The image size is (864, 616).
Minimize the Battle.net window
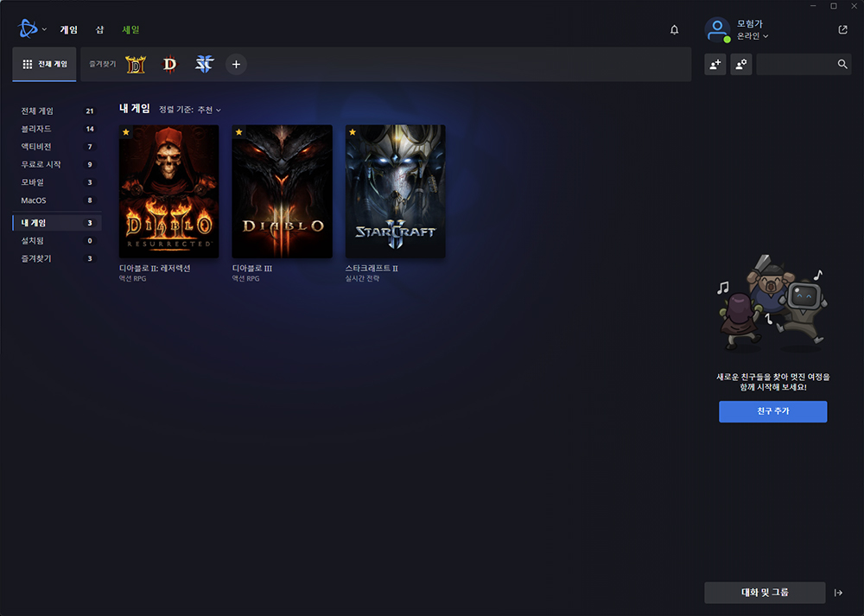pos(813,5)
